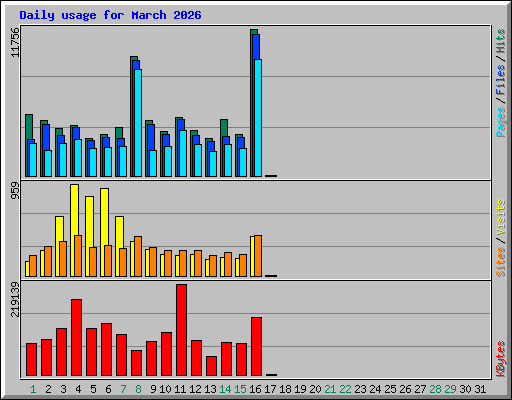Click the 'Daily usage for March 2026' title
The width and height of the screenshot is (512, 400).
click(x=110, y=15)
